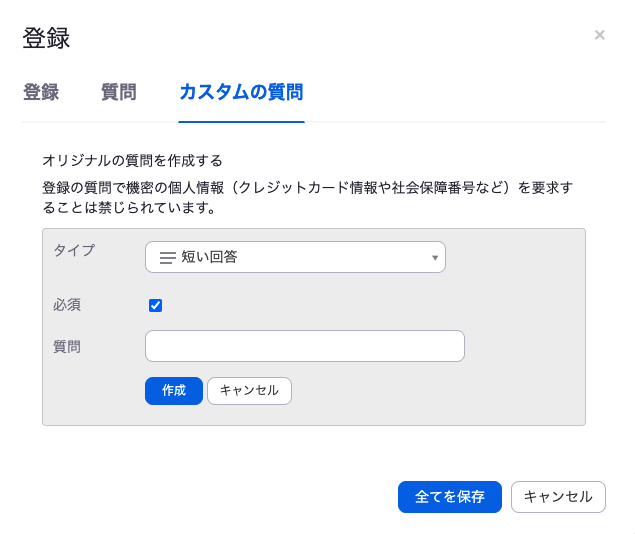The width and height of the screenshot is (635, 534).
Task: Click the three-line short answer icon
Action: pyautogui.click(x=168, y=257)
